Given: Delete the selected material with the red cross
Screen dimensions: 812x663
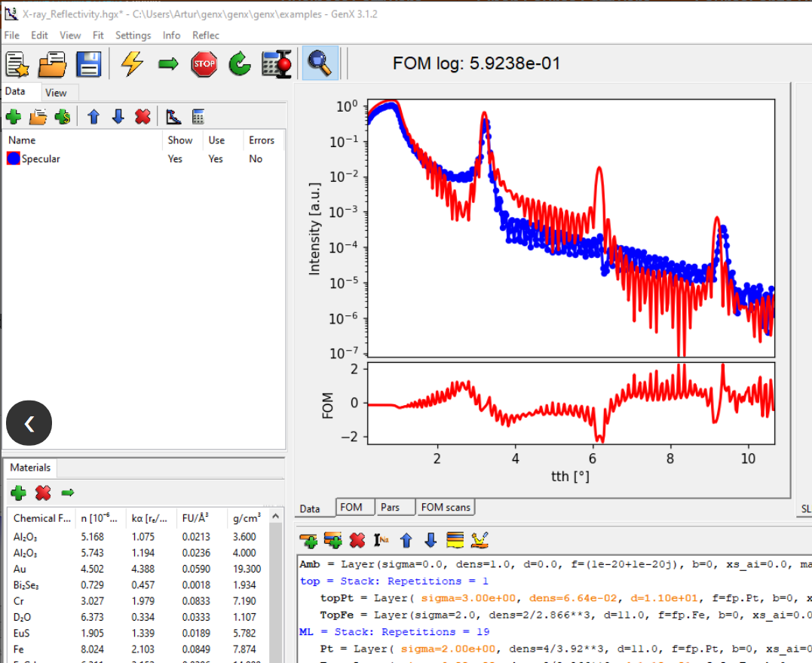Looking at the screenshot, I should [x=42, y=493].
